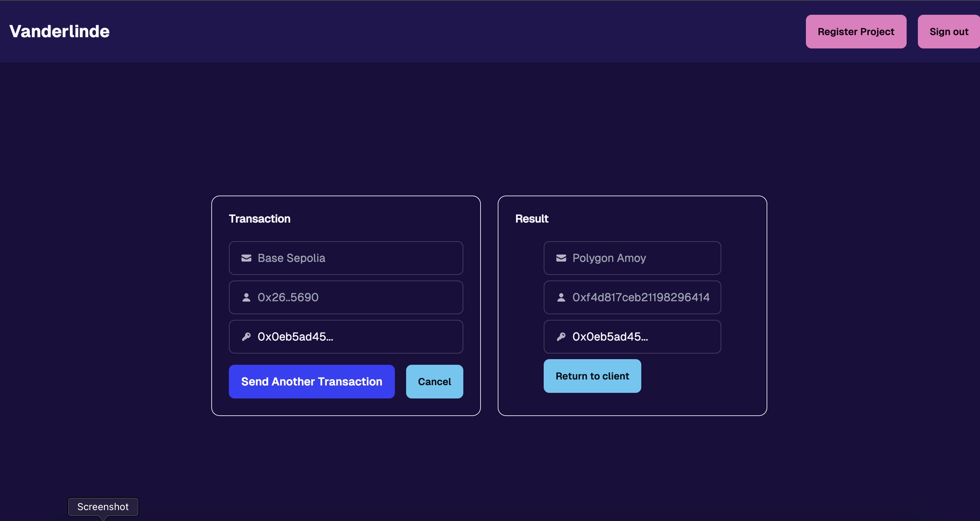Focus the Transaction 0x0eb5ad45... hash field
Viewport: 980px width, 521px height.
pos(346,336)
